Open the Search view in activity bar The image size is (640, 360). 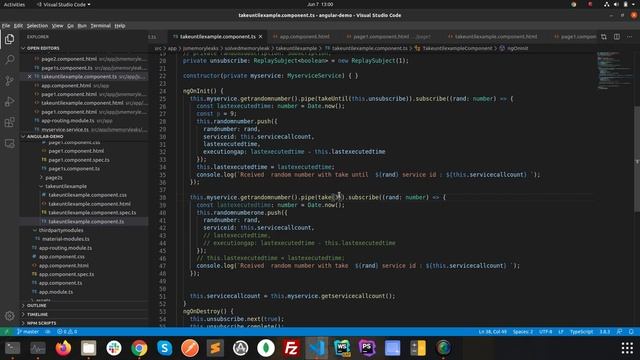point(9,60)
